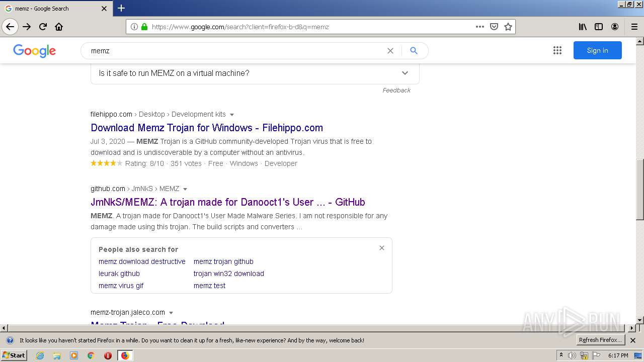Open the memz-trojan.jaleco.com result options arrow

tap(171, 313)
